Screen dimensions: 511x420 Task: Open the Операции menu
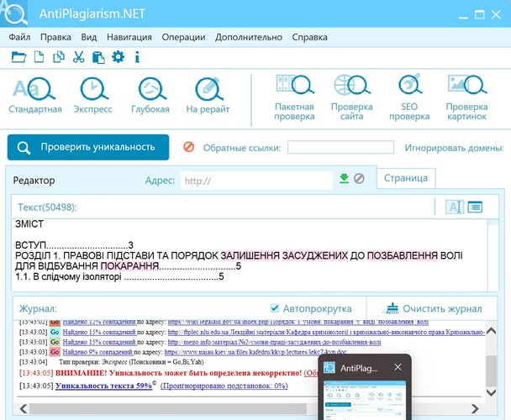click(x=183, y=37)
